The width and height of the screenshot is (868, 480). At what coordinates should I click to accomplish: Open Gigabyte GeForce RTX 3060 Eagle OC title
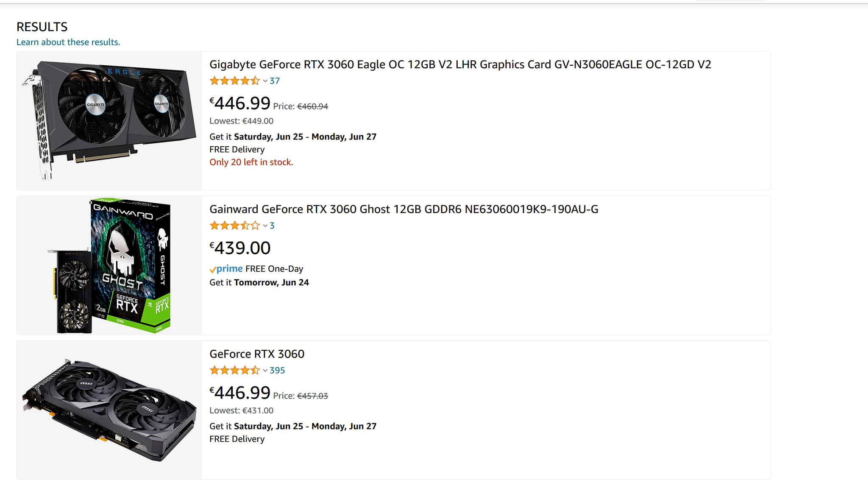[x=460, y=64]
